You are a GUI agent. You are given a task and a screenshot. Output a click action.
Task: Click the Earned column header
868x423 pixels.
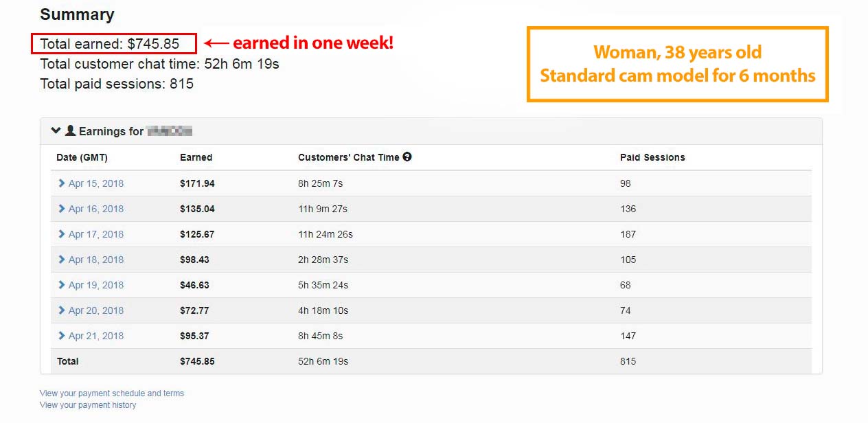[x=196, y=157]
